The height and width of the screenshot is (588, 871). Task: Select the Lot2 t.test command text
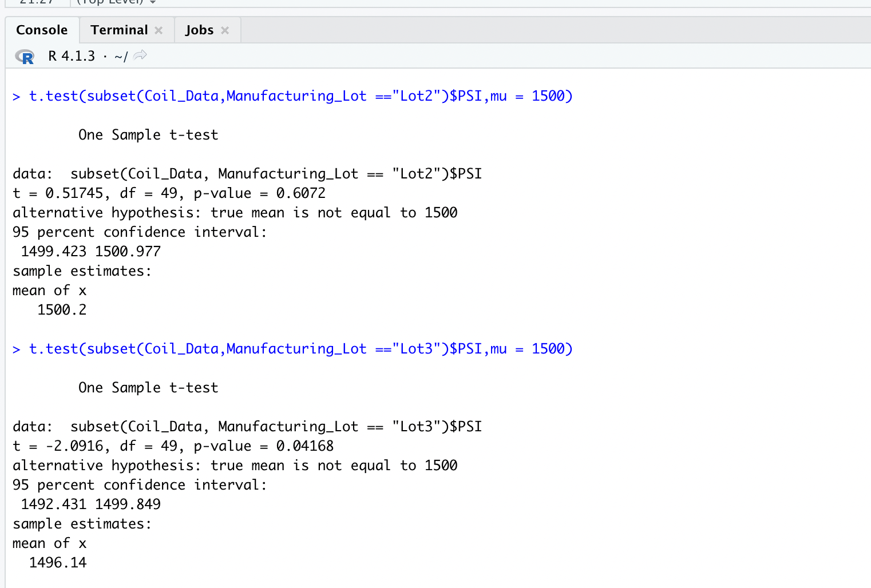coord(292,96)
